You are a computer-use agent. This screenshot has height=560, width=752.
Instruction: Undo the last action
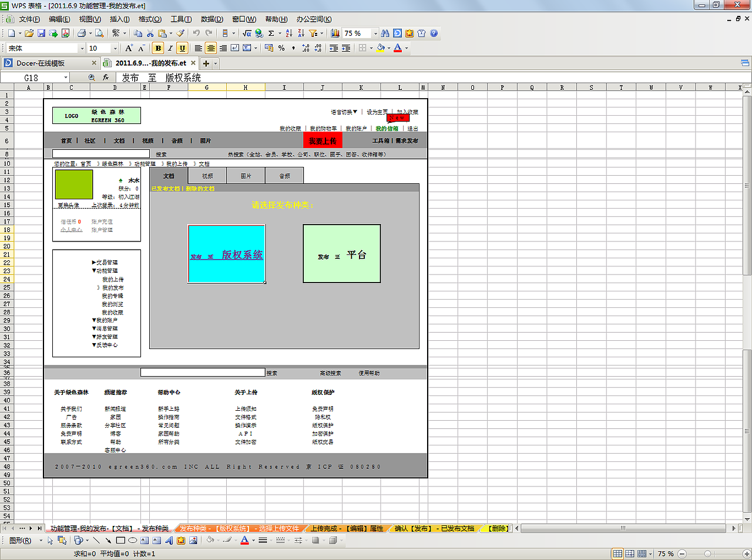click(196, 33)
